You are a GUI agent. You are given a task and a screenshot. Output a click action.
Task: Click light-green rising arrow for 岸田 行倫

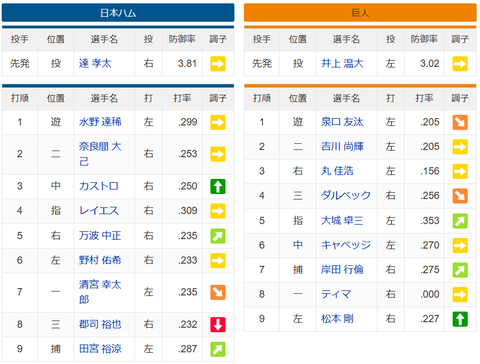pyautogui.click(x=460, y=270)
